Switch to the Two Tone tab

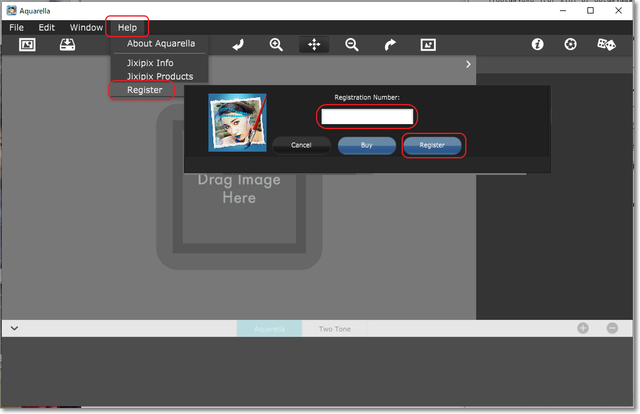point(333,329)
